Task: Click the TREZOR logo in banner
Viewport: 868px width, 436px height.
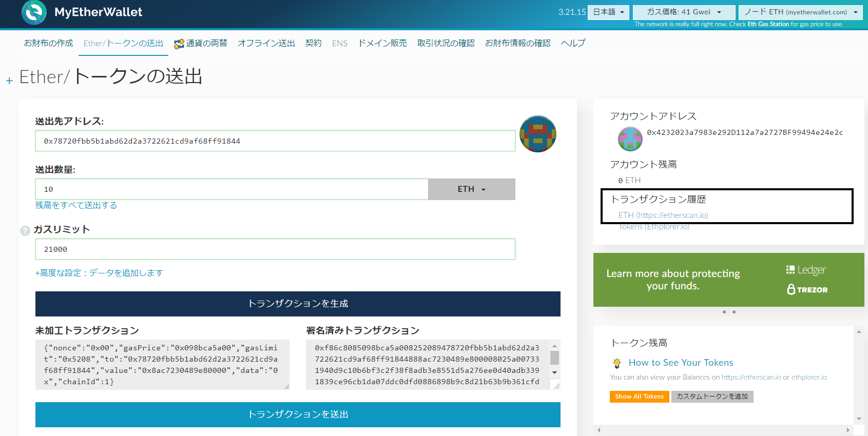Action: click(x=807, y=289)
